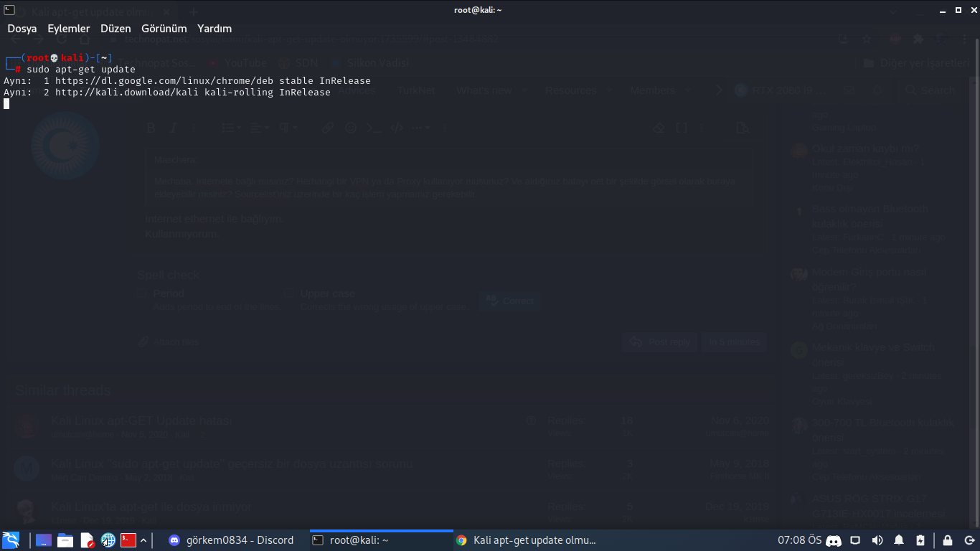980x551 pixels.
Task: Open the Düzen menu
Action: point(116,29)
